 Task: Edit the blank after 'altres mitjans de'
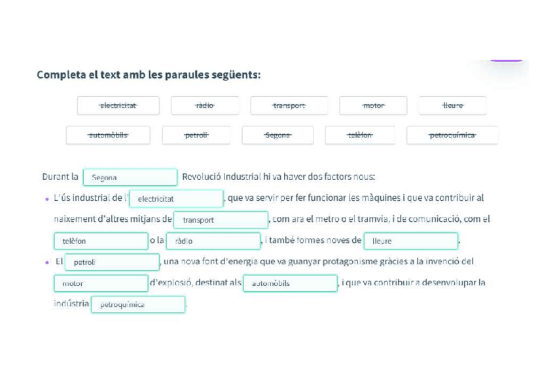coord(221,220)
